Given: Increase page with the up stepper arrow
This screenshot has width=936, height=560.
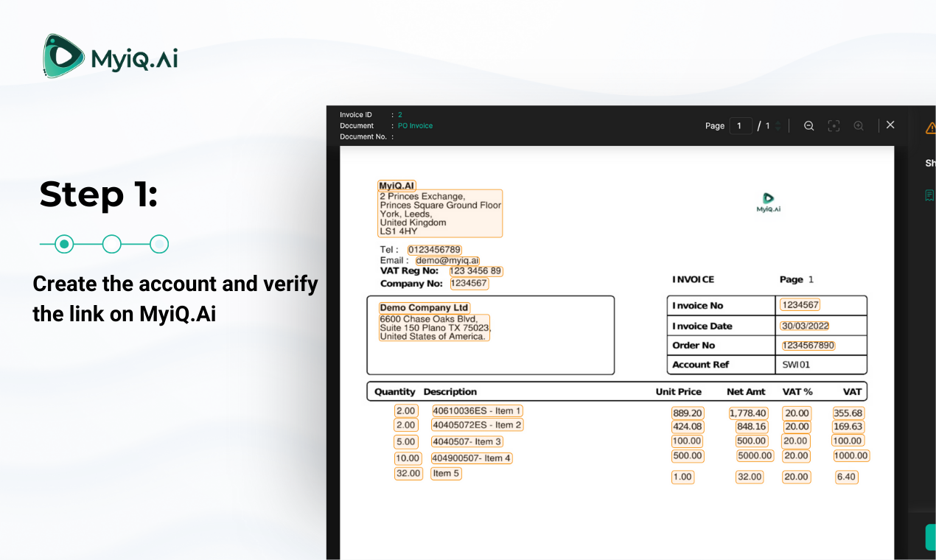Looking at the screenshot, I should click(x=778, y=122).
